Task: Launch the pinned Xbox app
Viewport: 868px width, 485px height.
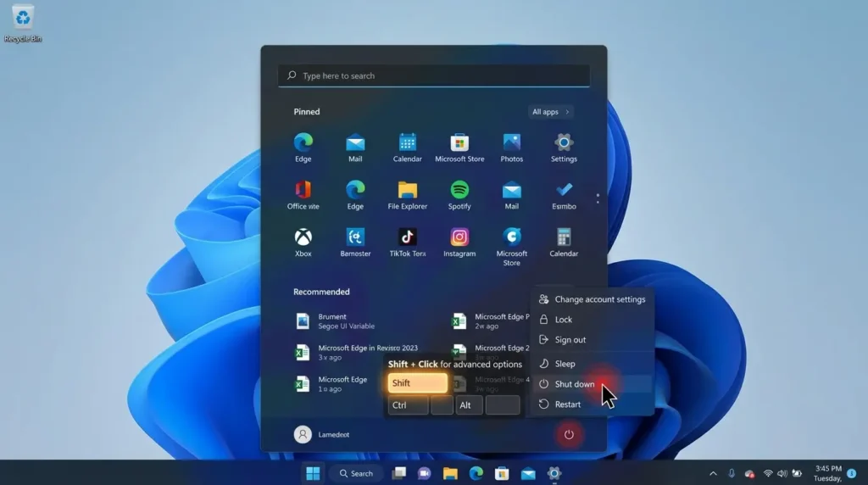Action: coord(303,242)
